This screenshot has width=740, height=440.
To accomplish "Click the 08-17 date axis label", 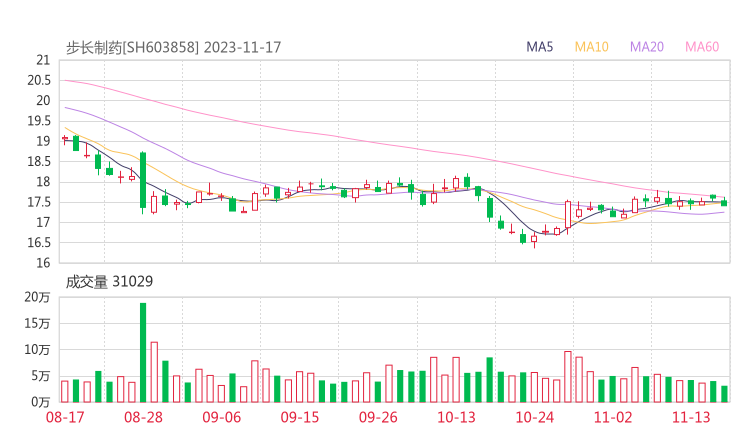I will (65, 417).
